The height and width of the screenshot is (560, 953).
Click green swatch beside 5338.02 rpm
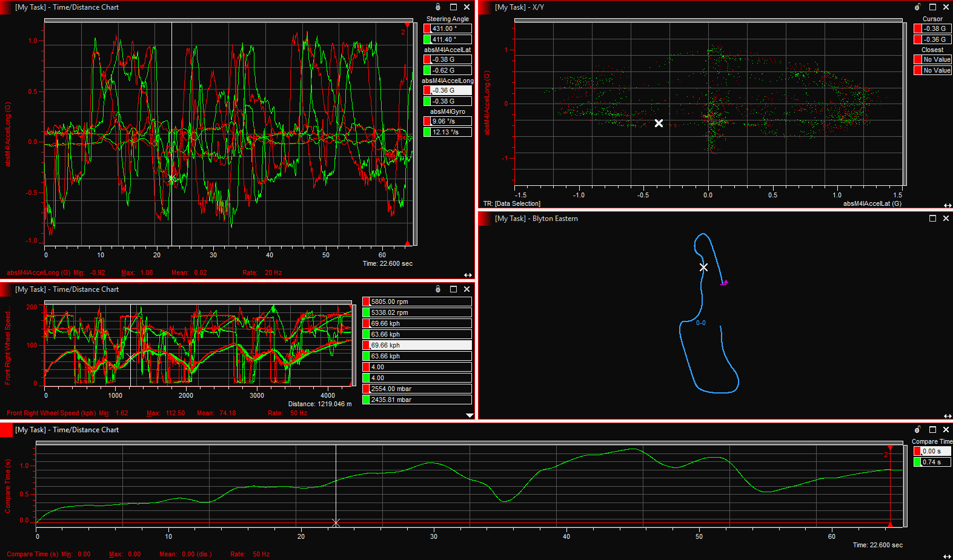point(367,312)
